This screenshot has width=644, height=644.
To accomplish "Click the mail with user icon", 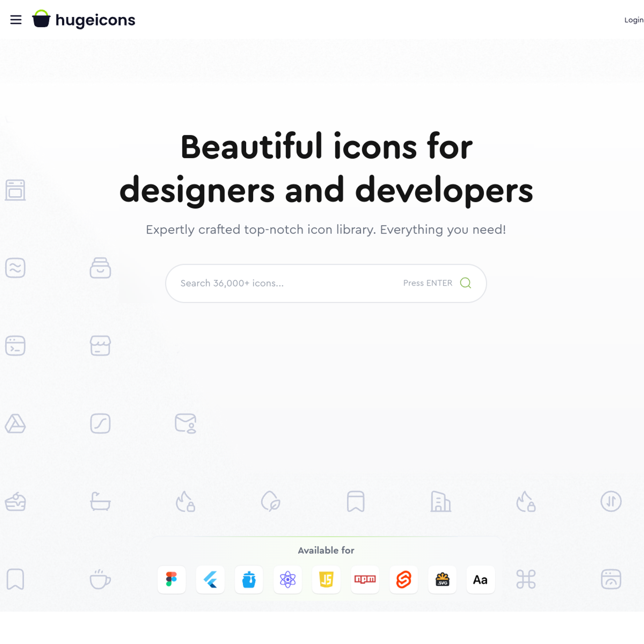I will tap(186, 423).
